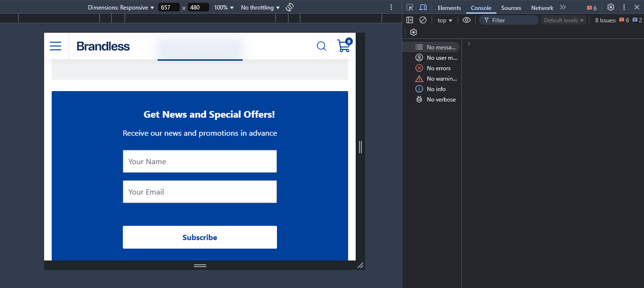Open the 100% zoom dropdown

pyautogui.click(x=224, y=8)
